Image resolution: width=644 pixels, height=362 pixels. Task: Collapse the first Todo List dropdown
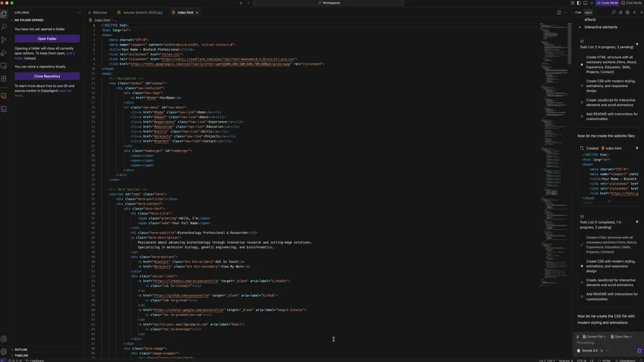[637, 45]
